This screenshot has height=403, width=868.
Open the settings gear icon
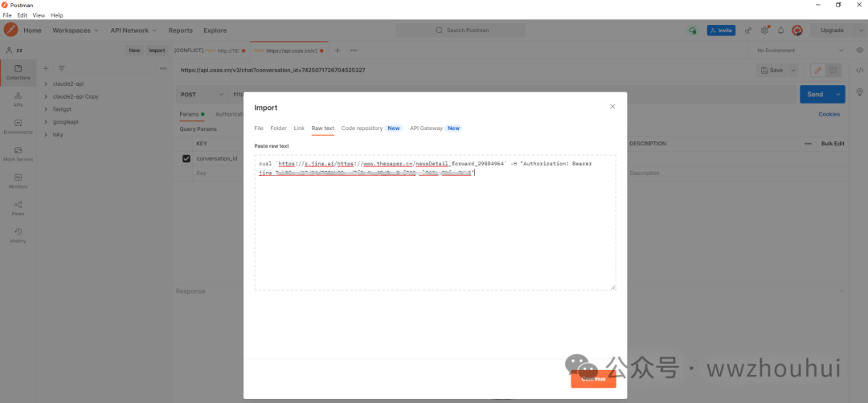(764, 31)
